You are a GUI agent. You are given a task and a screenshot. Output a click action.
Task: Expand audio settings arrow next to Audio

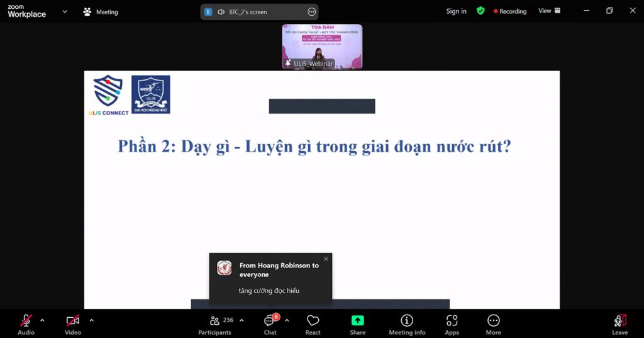pyautogui.click(x=42, y=320)
